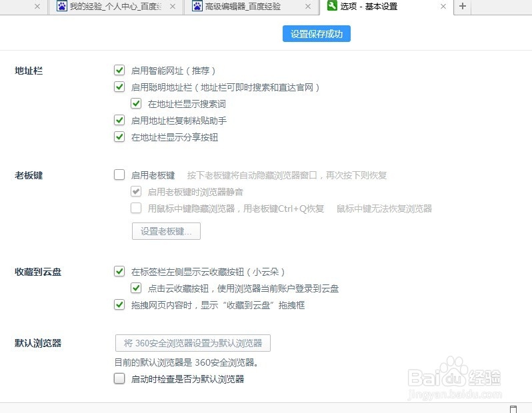Switch to 我的经验_个人中心 tab
The height and width of the screenshot is (413, 532).
(116, 7)
